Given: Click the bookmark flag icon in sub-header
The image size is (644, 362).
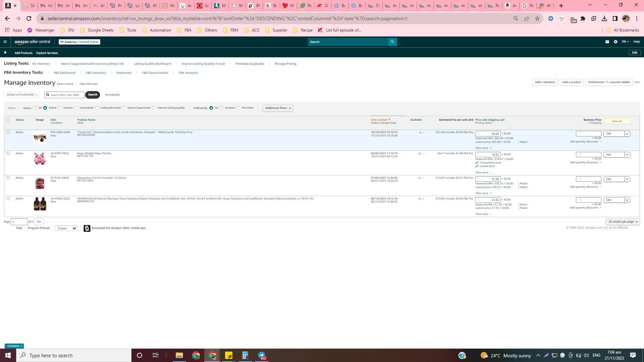Looking at the screenshot, I should click(5, 53).
